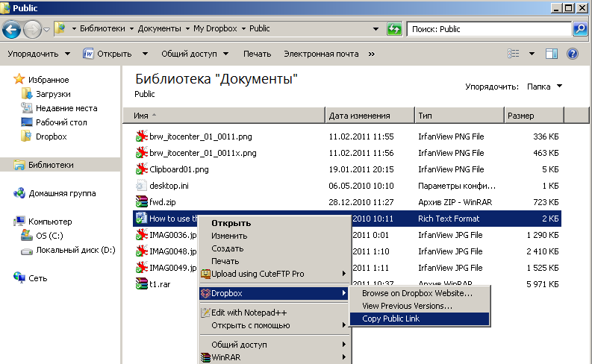Choose Печать in the context menu

(274, 261)
